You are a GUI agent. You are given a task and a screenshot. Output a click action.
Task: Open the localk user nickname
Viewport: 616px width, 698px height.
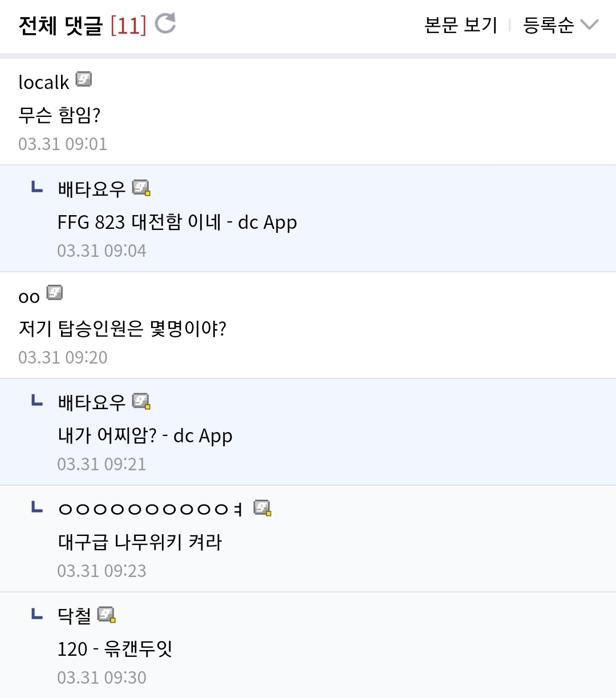(x=43, y=82)
